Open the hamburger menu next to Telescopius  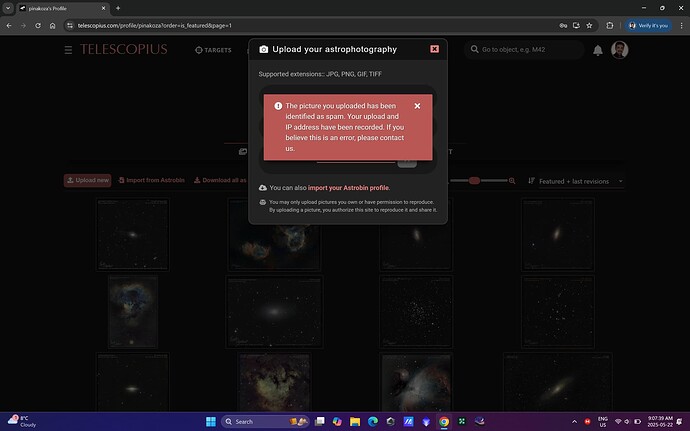click(68, 50)
